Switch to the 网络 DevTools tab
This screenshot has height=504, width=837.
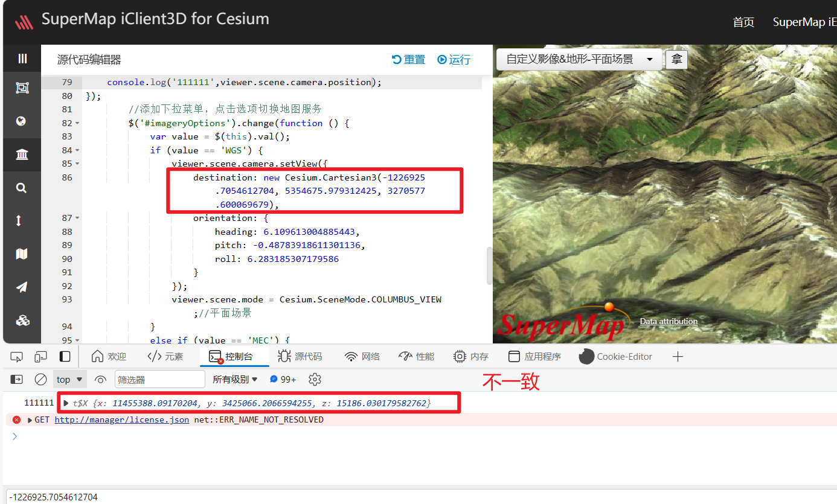point(362,357)
